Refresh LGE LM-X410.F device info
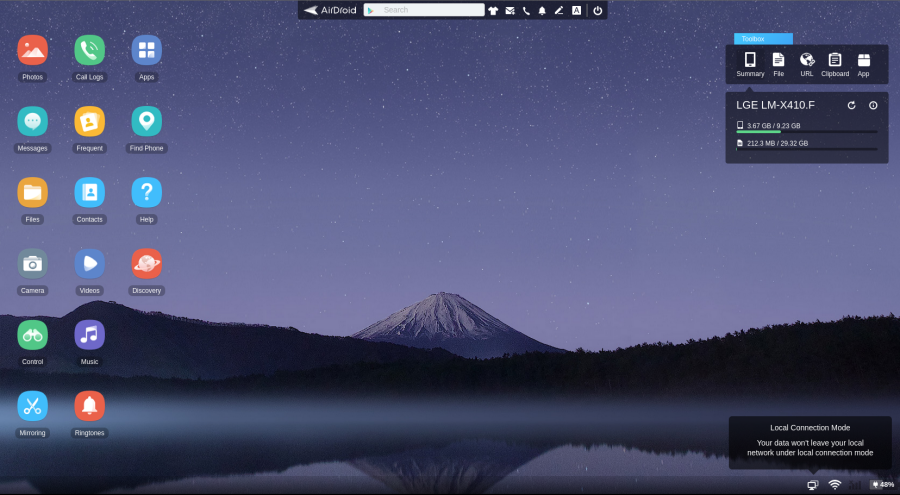This screenshot has width=900, height=495. click(x=852, y=105)
